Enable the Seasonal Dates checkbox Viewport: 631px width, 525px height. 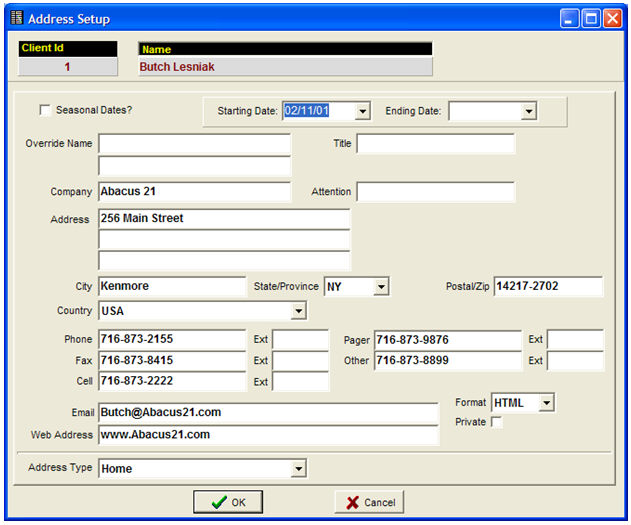[45, 110]
